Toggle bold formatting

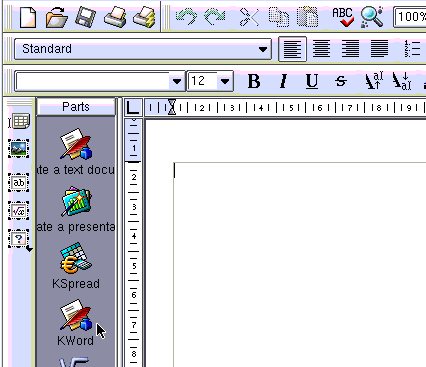tap(254, 81)
